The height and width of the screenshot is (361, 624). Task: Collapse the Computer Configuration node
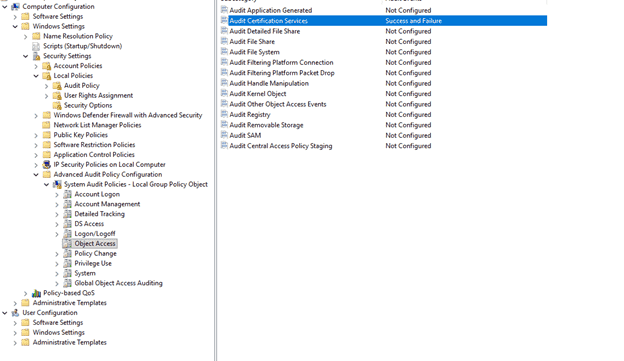pyautogui.click(x=5, y=6)
